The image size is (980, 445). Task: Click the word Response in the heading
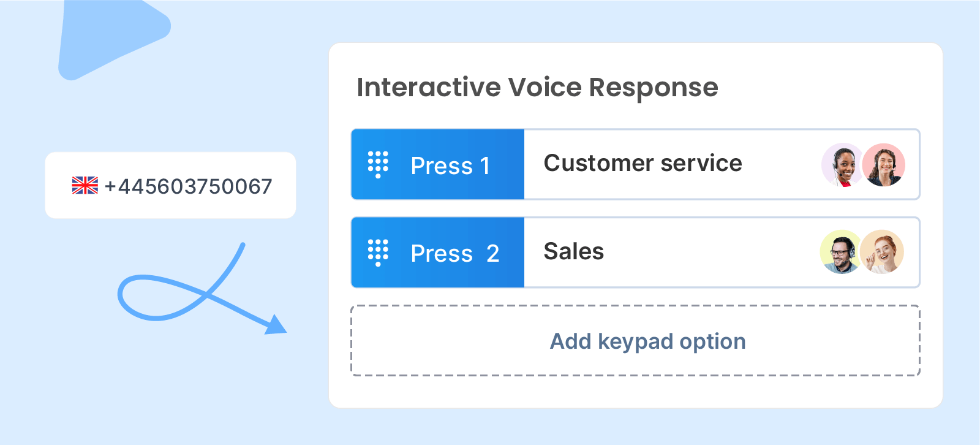[x=653, y=88]
